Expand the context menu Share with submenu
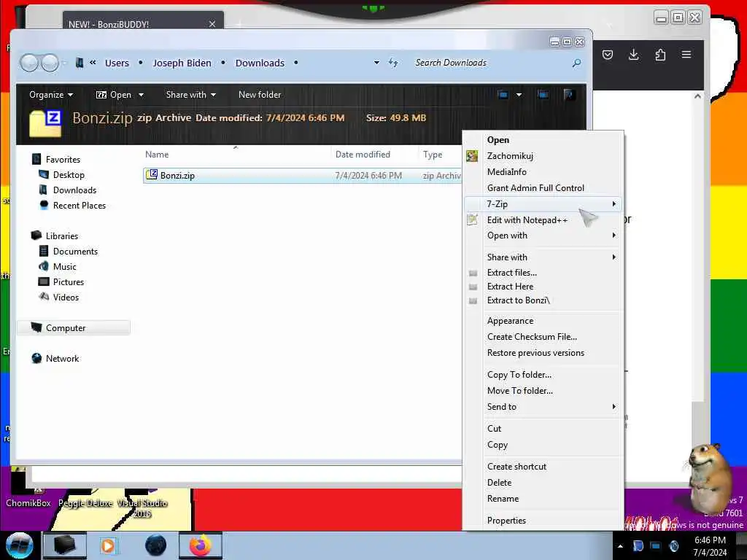 click(543, 257)
